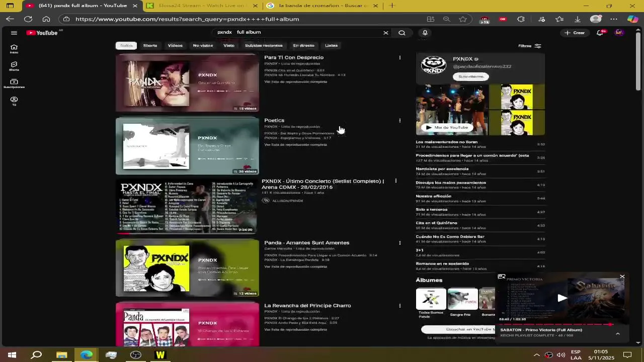This screenshot has width=644, height=362.
Task: Open options menu for Amantes Sunt Amentes
Action: (x=400, y=243)
